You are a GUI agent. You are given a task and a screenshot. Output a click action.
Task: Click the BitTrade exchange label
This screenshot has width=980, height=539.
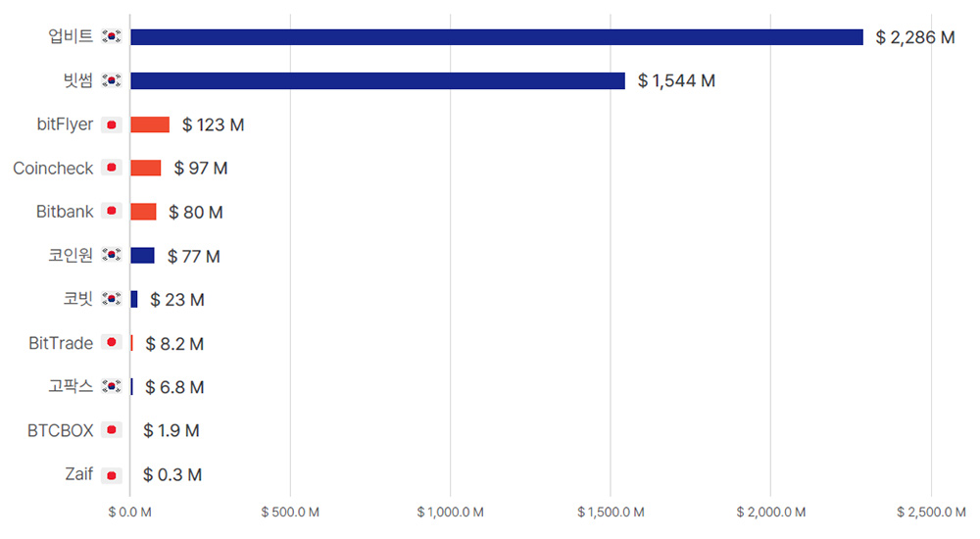point(61,343)
